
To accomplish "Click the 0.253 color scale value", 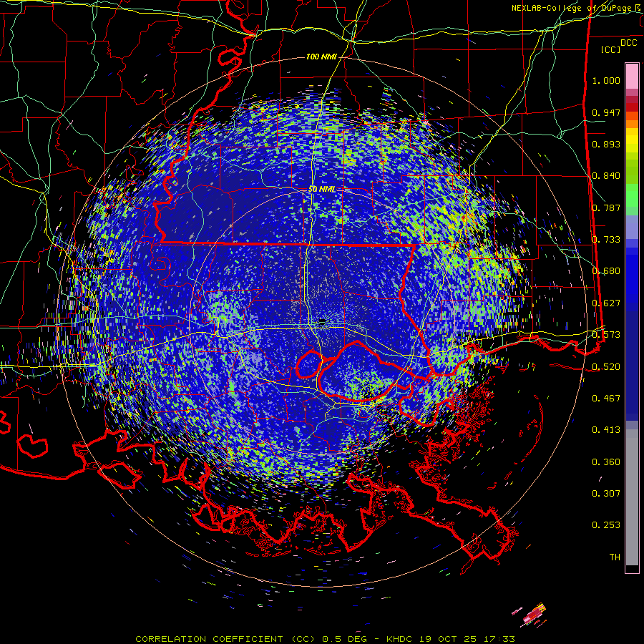I will (606, 525).
